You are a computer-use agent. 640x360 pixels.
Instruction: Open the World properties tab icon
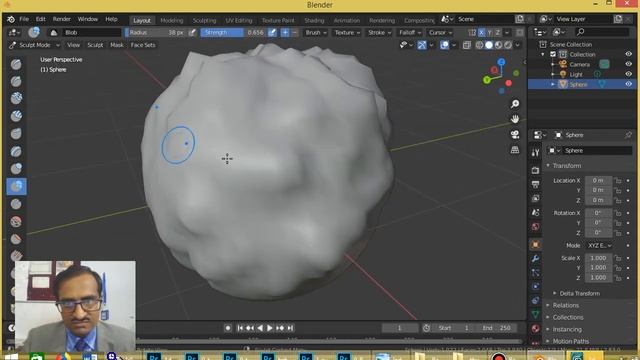point(536,227)
